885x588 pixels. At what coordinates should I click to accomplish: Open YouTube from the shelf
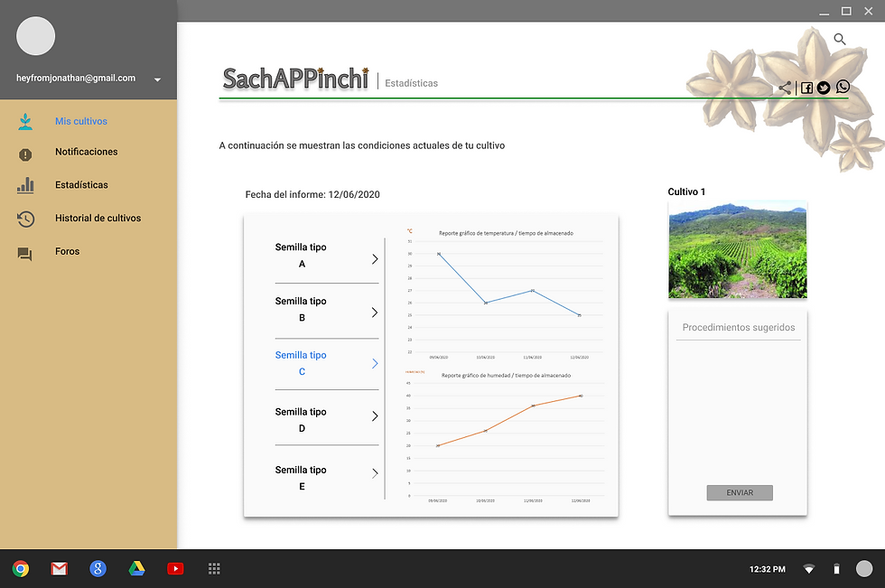click(x=175, y=569)
